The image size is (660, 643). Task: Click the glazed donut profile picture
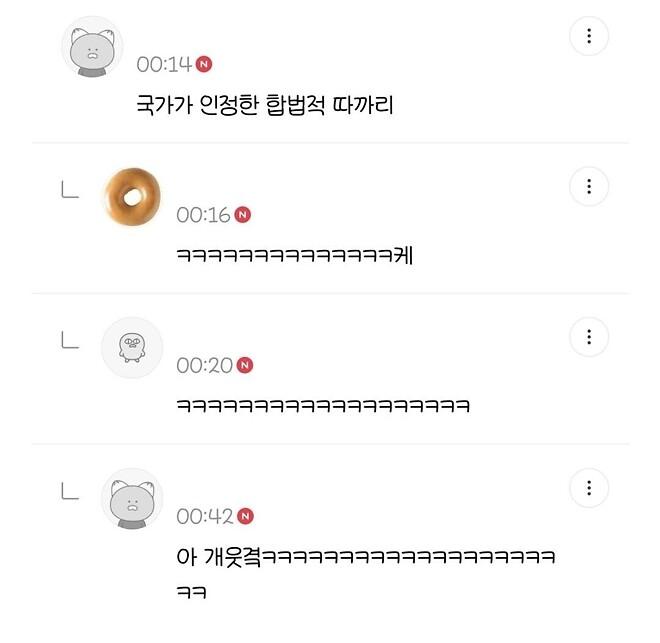pos(132,196)
